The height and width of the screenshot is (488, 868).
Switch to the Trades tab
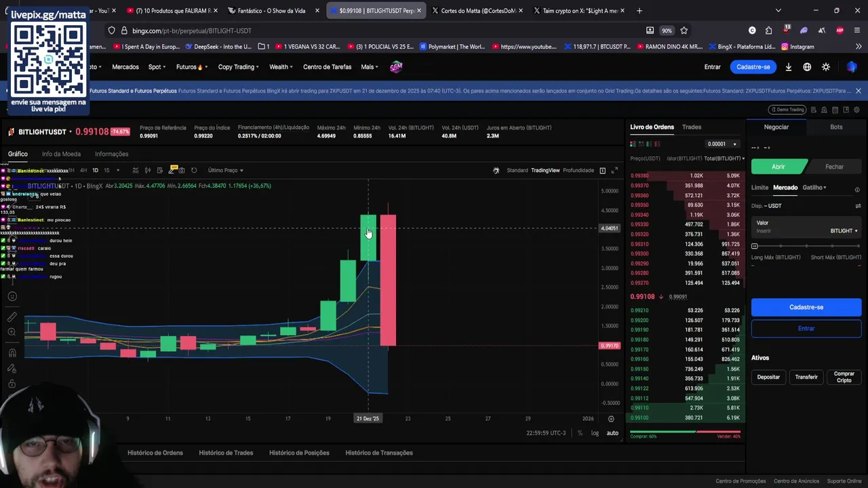(x=692, y=127)
